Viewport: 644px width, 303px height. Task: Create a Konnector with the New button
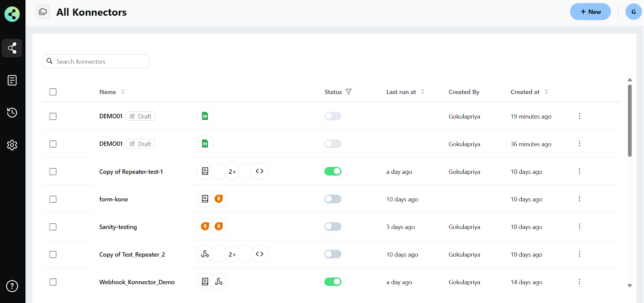[x=590, y=12]
